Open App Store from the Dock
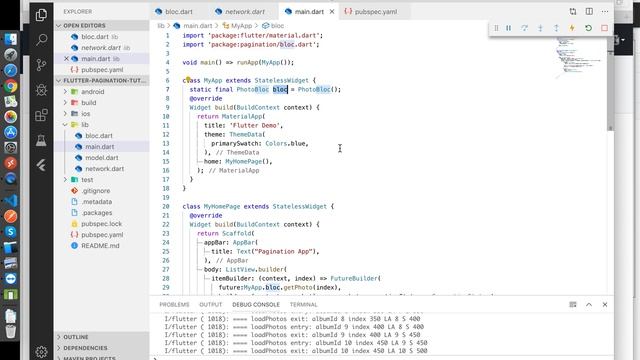 coord(10,132)
